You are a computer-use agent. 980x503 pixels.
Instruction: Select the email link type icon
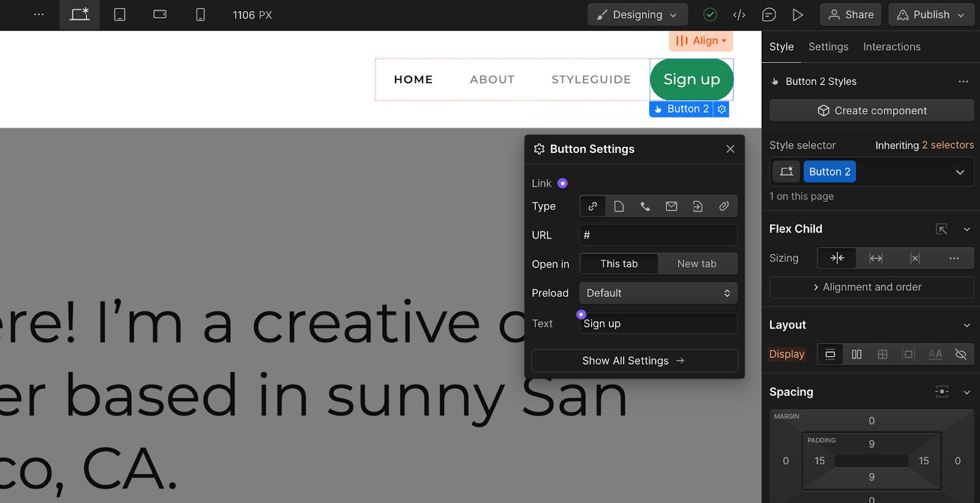[671, 206]
